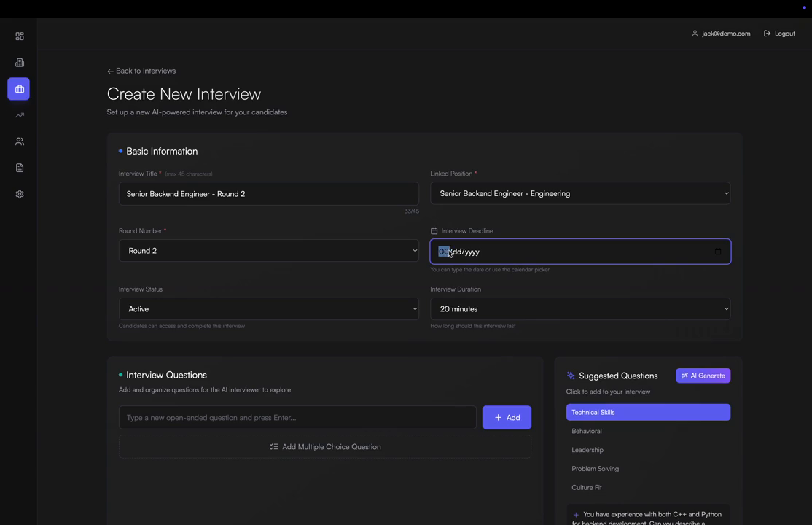Open the settings gear icon in sidebar
Image resolution: width=812 pixels, height=525 pixels.
click(20, 195)
